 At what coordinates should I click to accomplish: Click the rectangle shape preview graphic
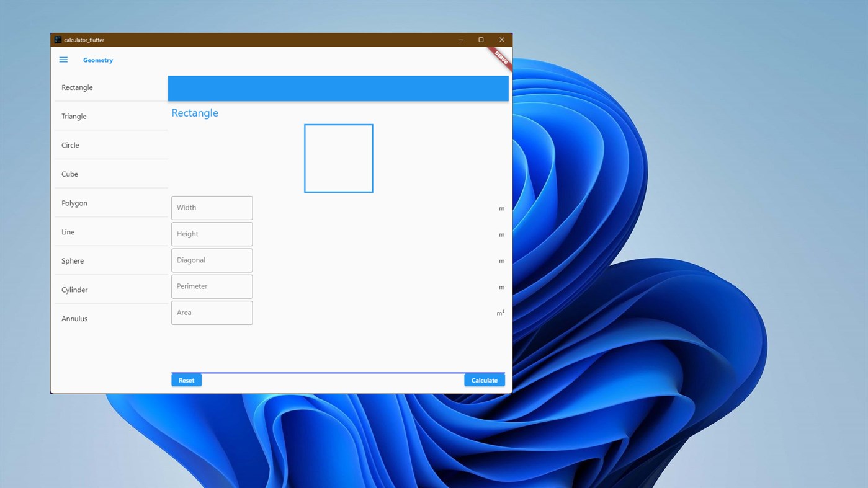pyautogui.click(x=338, y=157)
